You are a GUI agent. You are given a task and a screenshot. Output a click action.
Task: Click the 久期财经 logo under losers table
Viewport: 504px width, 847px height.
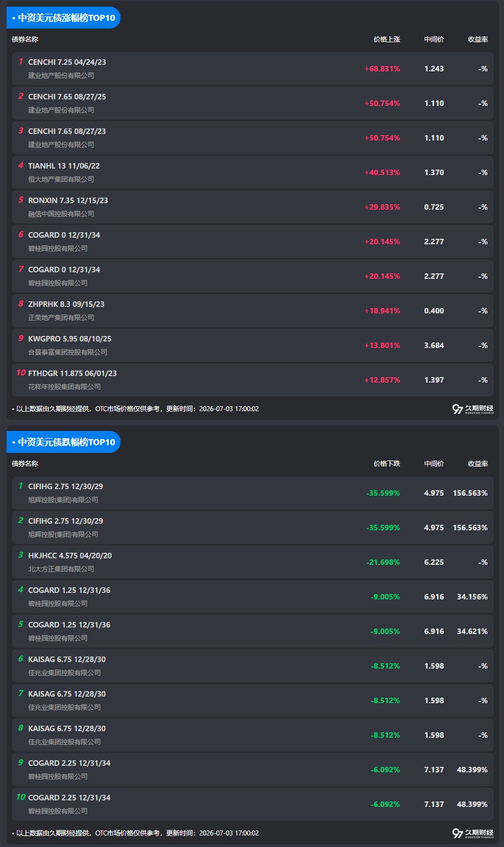pyautogui.click(x=473, y=833)
